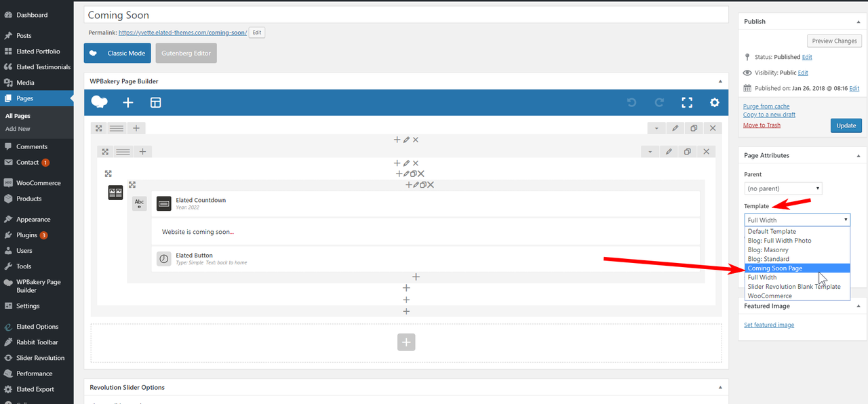Click the Template select box showing Full Width

797,220
